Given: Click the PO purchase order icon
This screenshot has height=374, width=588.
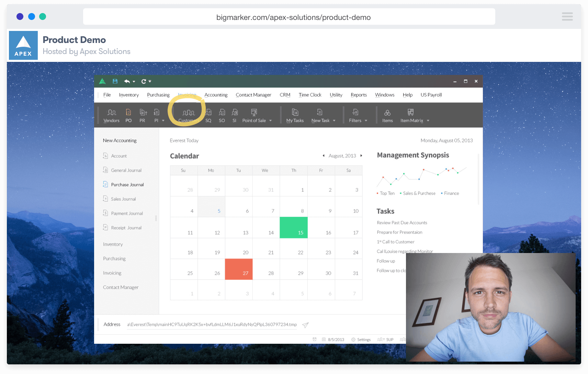Looking at the screenshot, I should (x=128, y=115).
